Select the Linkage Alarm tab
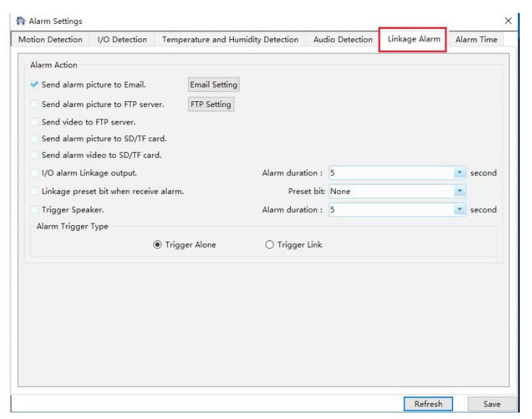Image resolution: width=532 pixels, height=419 pixels. point(413,39)
